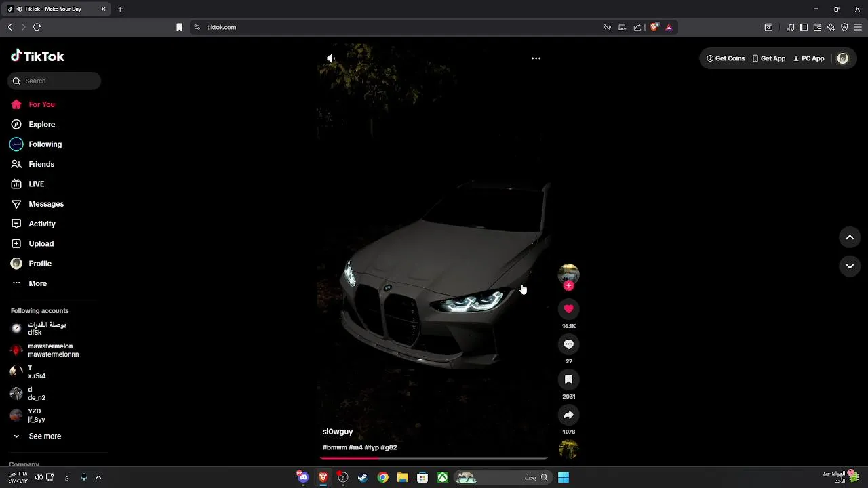Viewport: 868px width, 488px height.
Task: Click the PC App download button
Action: [809, 58]
